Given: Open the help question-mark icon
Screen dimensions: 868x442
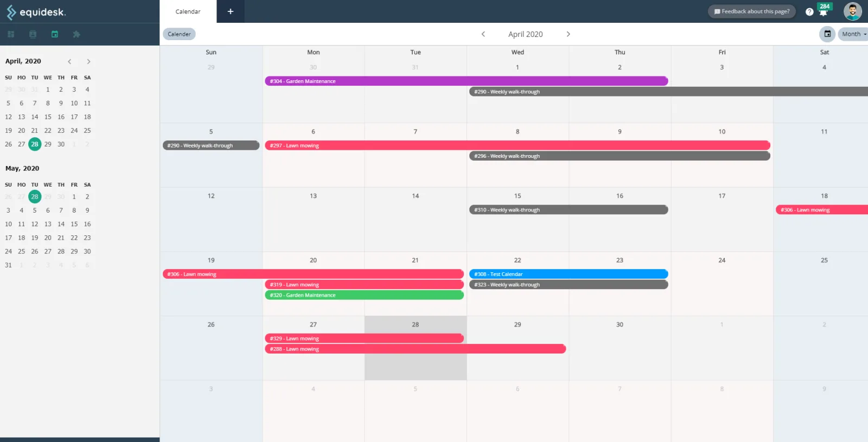Looking at the screenshot, I should pyautogui.click(x=809, y=12).
